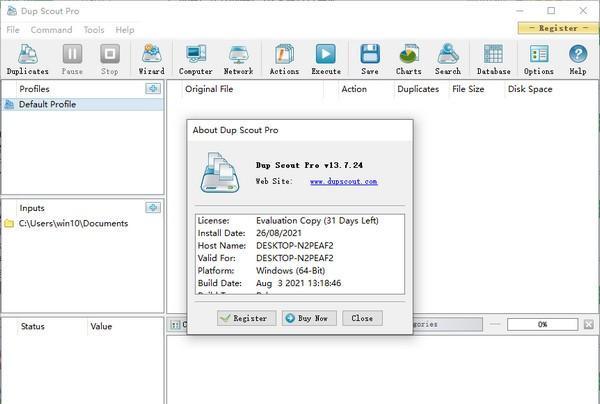The width and height of the screenshot is (600, 404).
Task: Click the Original File column header
Action: (209, 89)
